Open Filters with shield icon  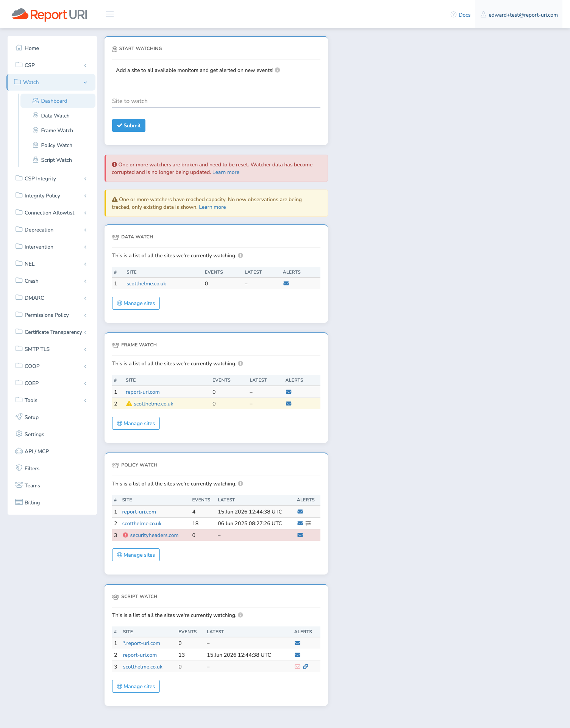pos(52,468)
